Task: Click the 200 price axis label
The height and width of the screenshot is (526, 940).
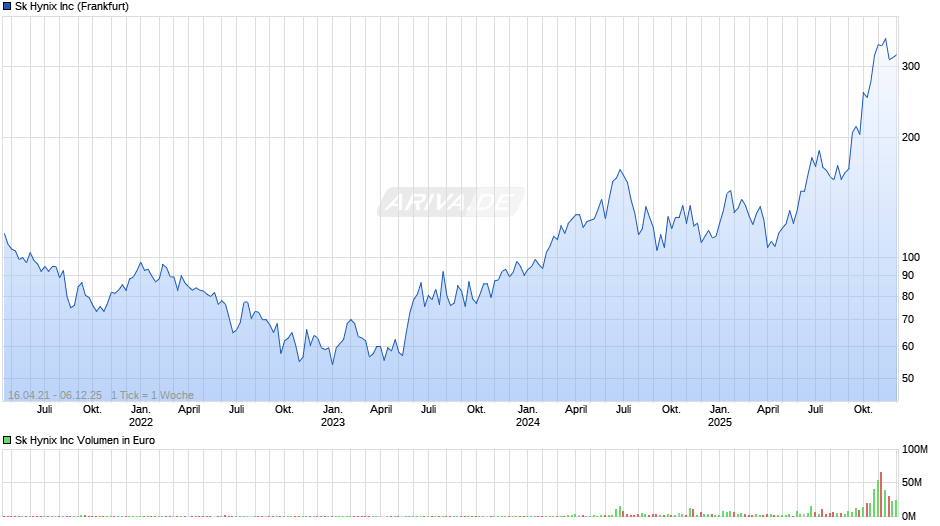Action: [x=911, y=137]
